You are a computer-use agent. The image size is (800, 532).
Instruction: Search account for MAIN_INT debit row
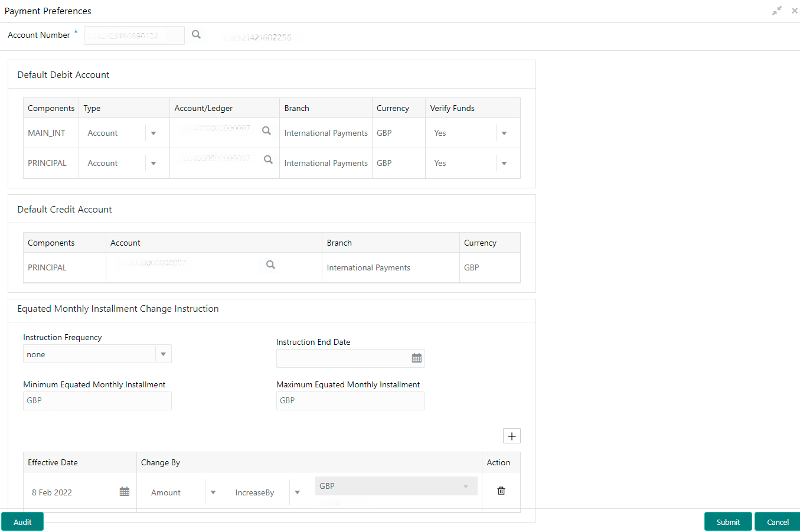(266, 131)
